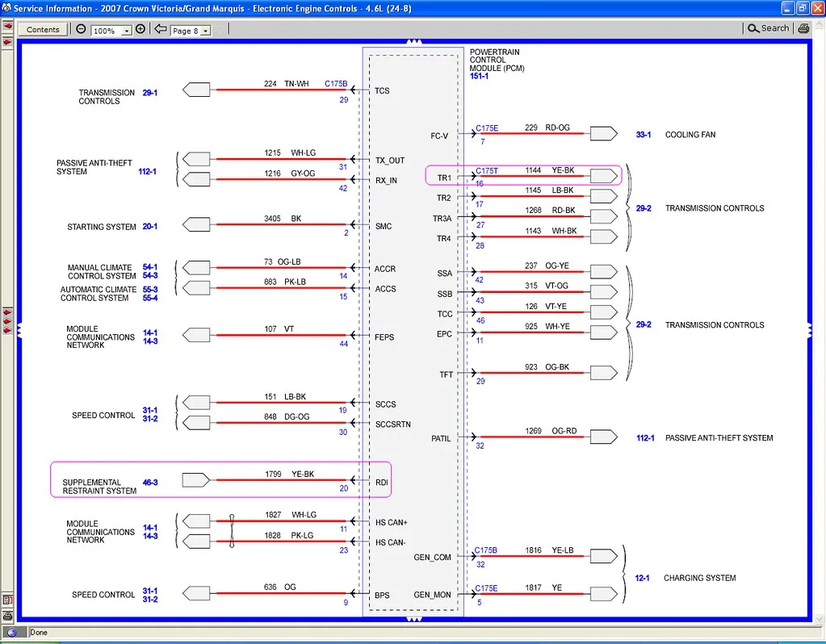Image resolution: width=826 pixels, height=644 pixels.
Task: Click the service information icon in title bar
Action: (6, 8)
